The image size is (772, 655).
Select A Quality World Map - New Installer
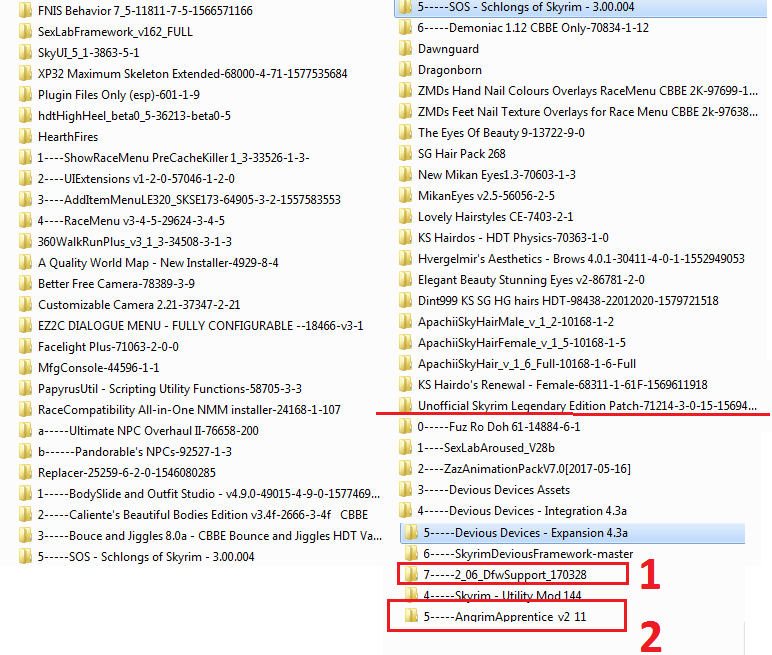tap(158, 263)
